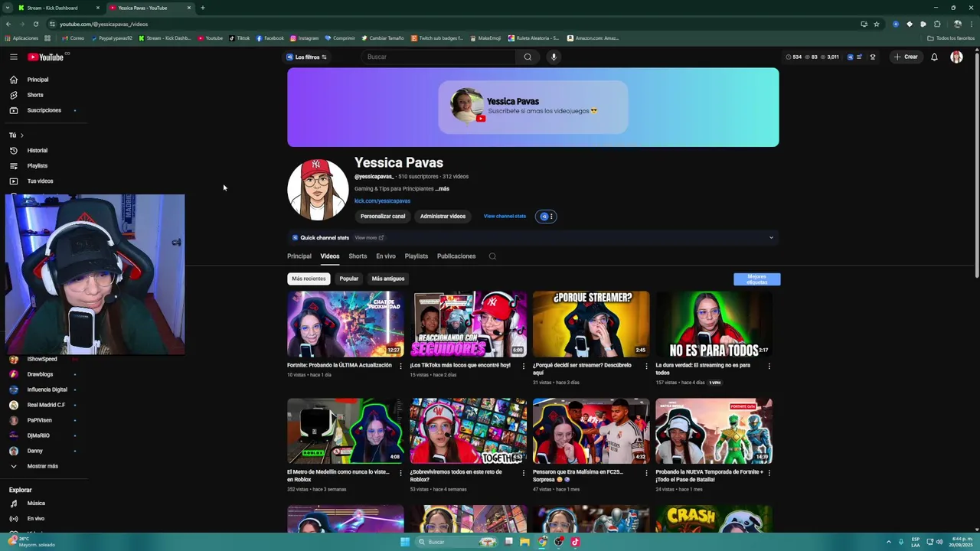Open the NO ES PARA TODOS video thumbnail
Image resolution: width=980 pixels, height=551 pixels.
tap(714, 324)
